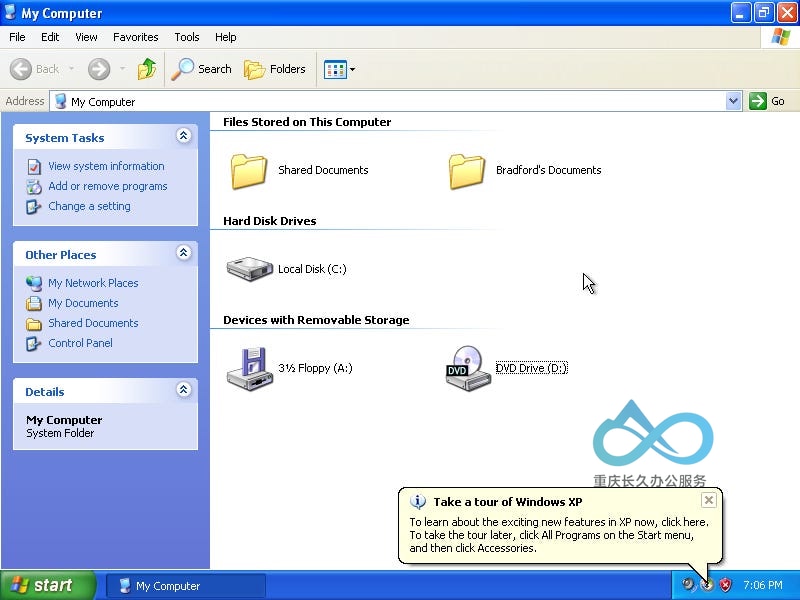Click the Forward arrow button
This screenshot has height=600, width=800.
(99, 69)
